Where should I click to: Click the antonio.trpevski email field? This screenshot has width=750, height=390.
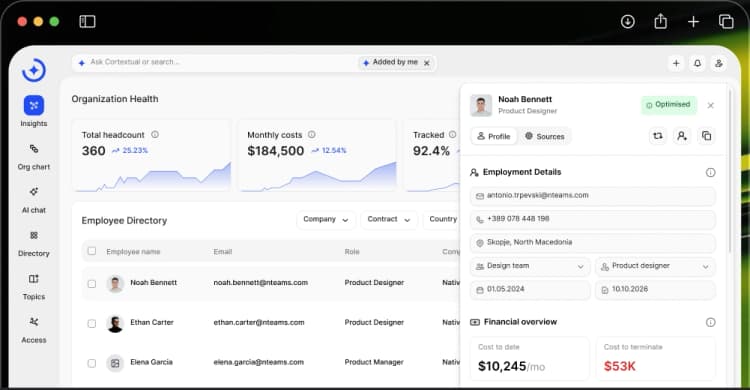coord(593,196)
